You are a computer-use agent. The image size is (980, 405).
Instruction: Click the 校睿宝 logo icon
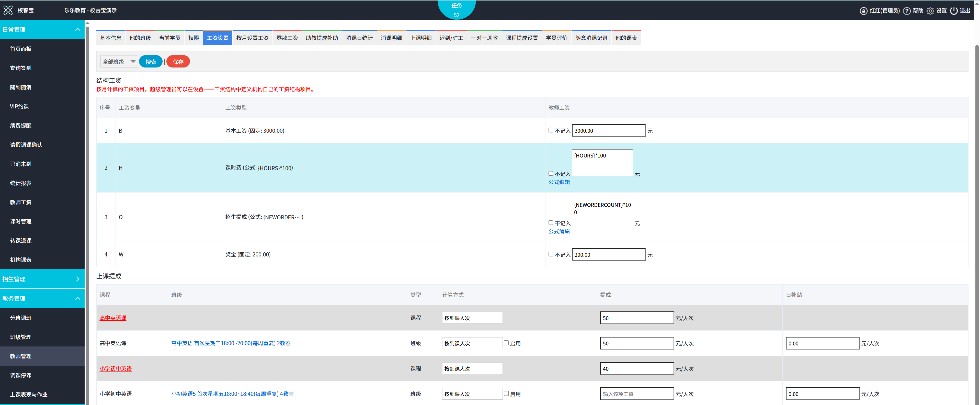[8, 10]
